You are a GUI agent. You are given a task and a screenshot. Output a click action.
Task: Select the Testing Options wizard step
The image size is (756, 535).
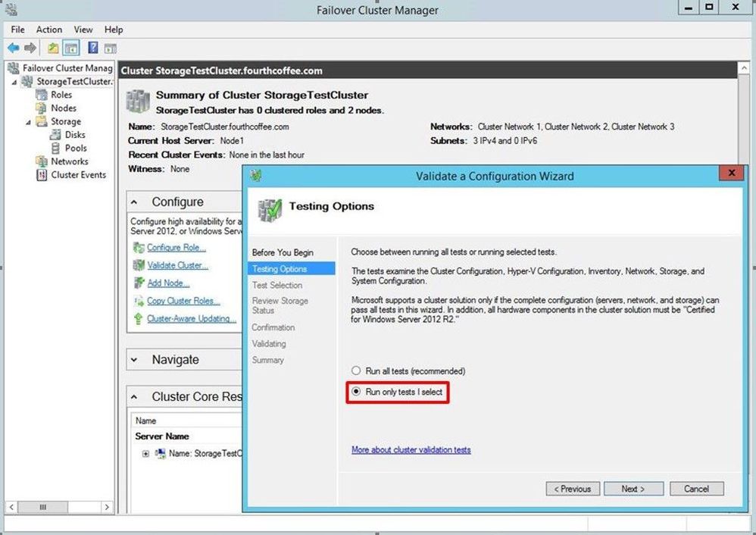coord(291,269)
